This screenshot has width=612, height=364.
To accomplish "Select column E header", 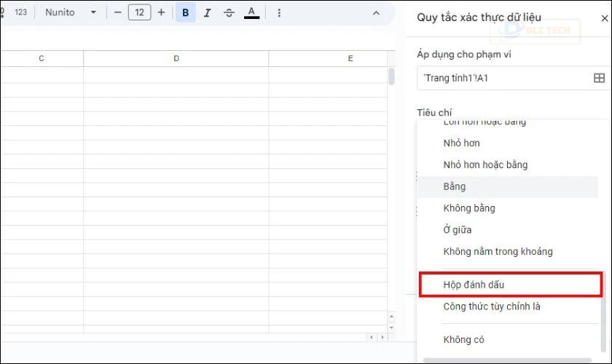I will point(328,58).
